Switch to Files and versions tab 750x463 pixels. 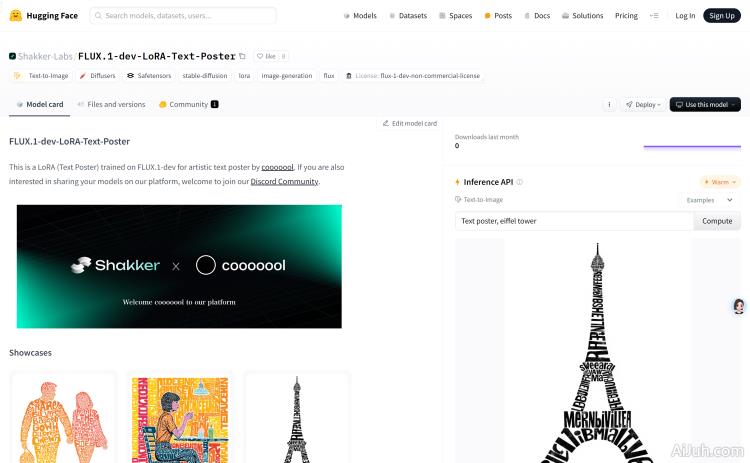111,104
